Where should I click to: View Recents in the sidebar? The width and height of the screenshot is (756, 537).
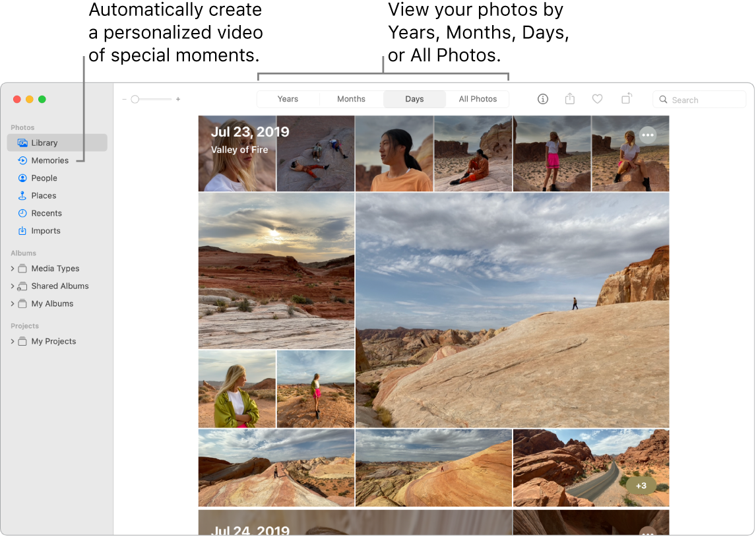(x=46, y=212)
